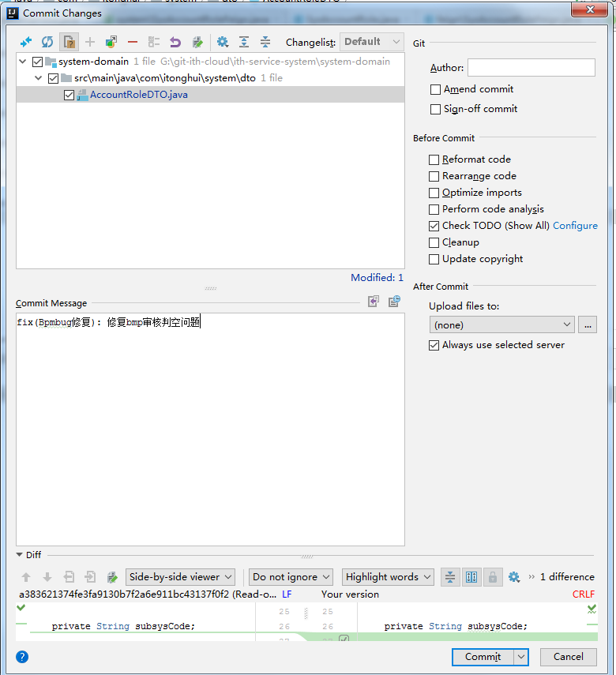Enable the Amend commit checkbox

point(435,90)
